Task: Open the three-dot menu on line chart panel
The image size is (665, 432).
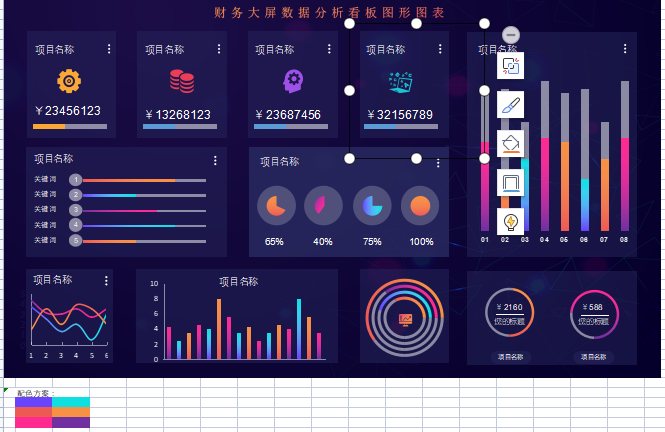Action: click(104, 281)
